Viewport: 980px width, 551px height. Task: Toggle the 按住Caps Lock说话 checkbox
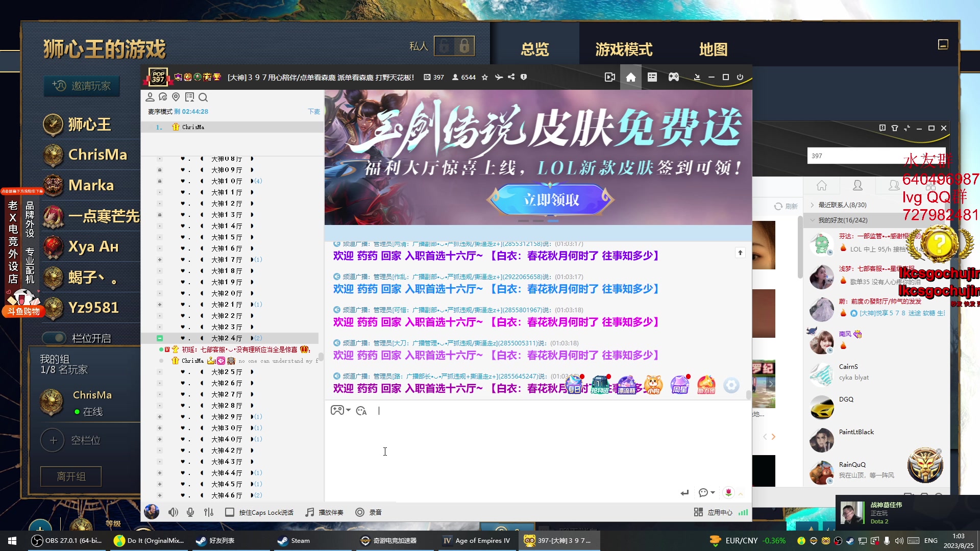click(x=230, y=512)
